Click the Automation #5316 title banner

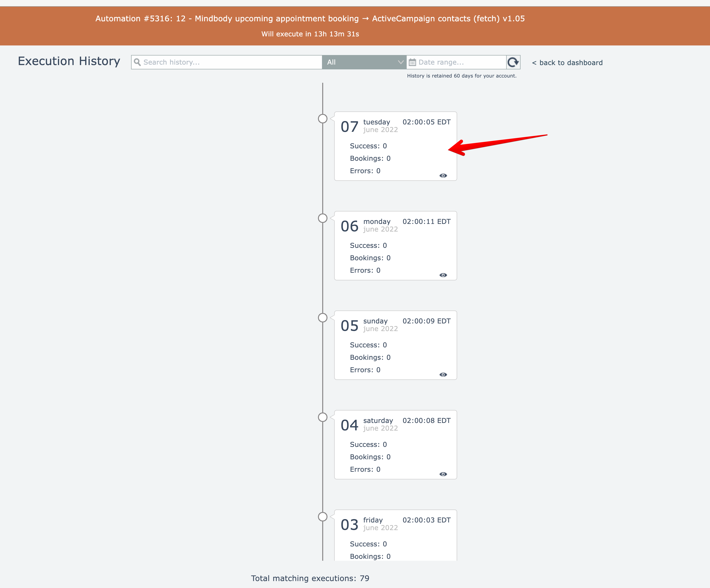[x=310, y=19]
